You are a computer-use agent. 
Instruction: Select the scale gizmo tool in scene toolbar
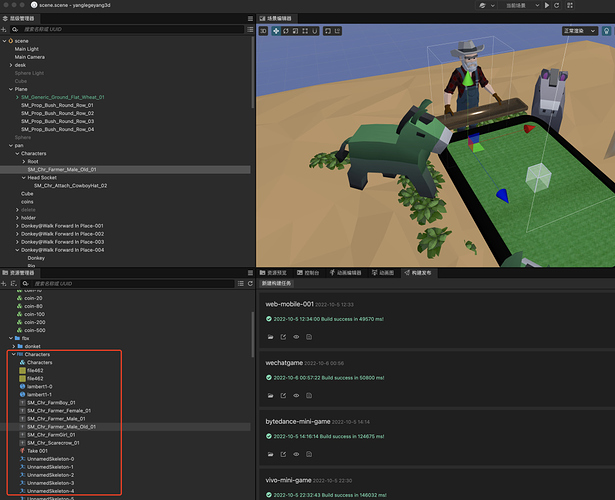pyautogui.click(x=295, y=31)
